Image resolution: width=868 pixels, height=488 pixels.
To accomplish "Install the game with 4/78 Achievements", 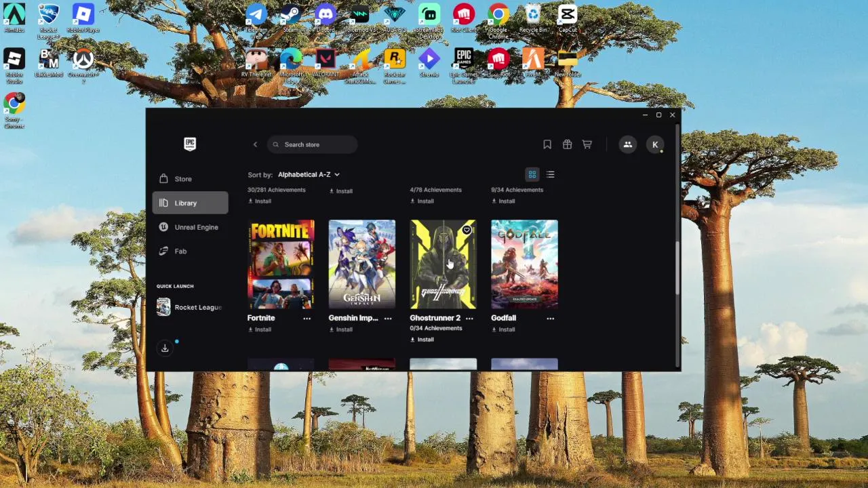I will [x=422, y=201].
